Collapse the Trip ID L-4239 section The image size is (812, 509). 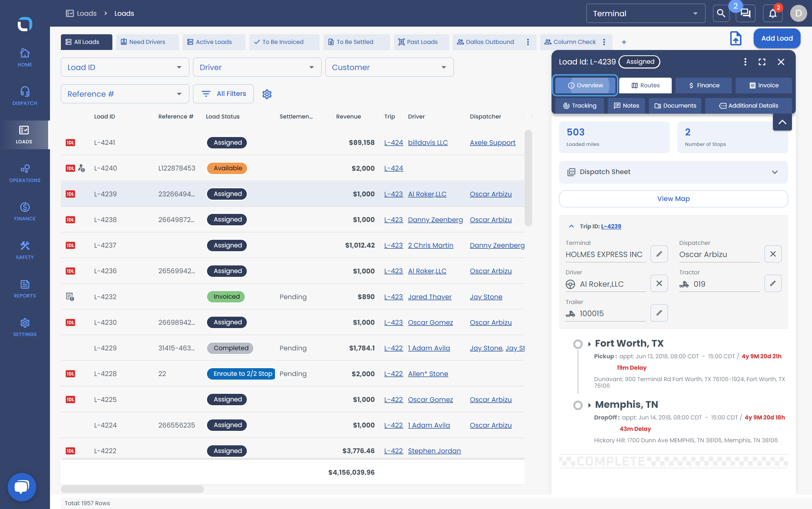571,227
